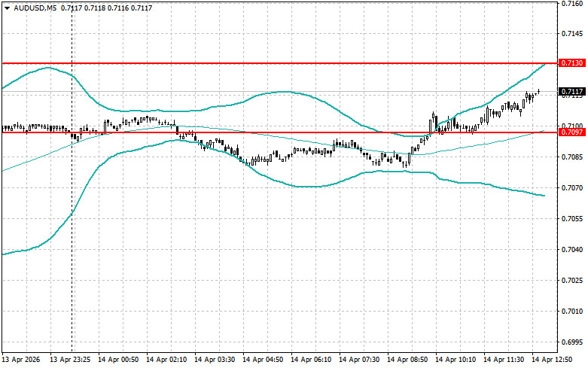Viewport: 588px width, 368px height.
Task: Click the 13 Apr 2026 date label
Action: [x=21, y=360]
